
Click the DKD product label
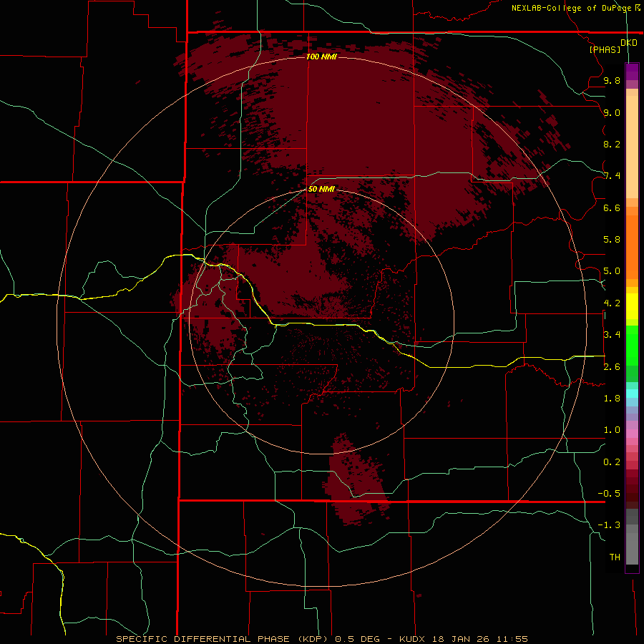[x=629, y=43]
